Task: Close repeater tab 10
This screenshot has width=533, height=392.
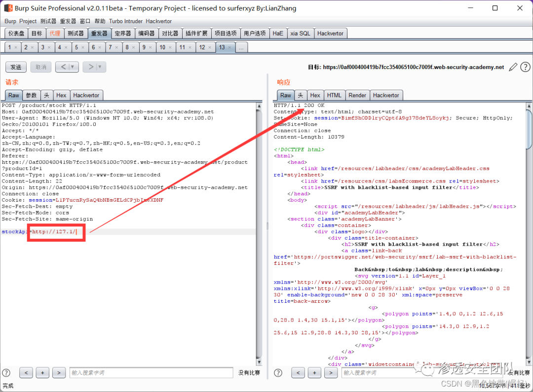Action: (170, 47)
